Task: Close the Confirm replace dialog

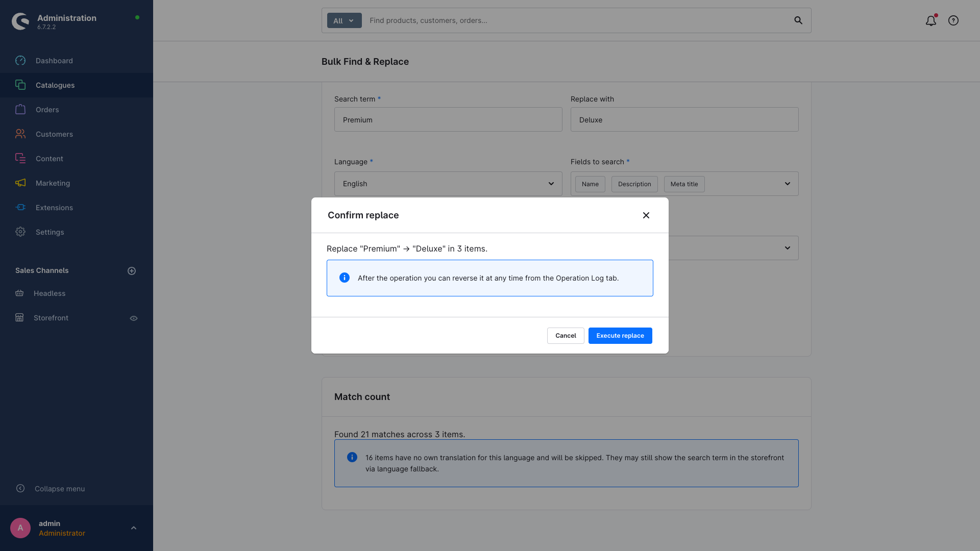Action: coord(646,215)
